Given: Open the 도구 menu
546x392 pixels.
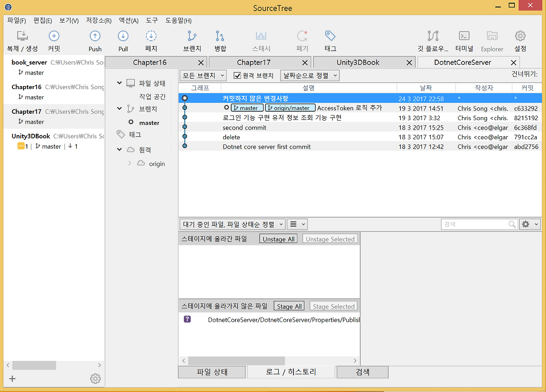Looking at the screenshot, I should 151,20.
